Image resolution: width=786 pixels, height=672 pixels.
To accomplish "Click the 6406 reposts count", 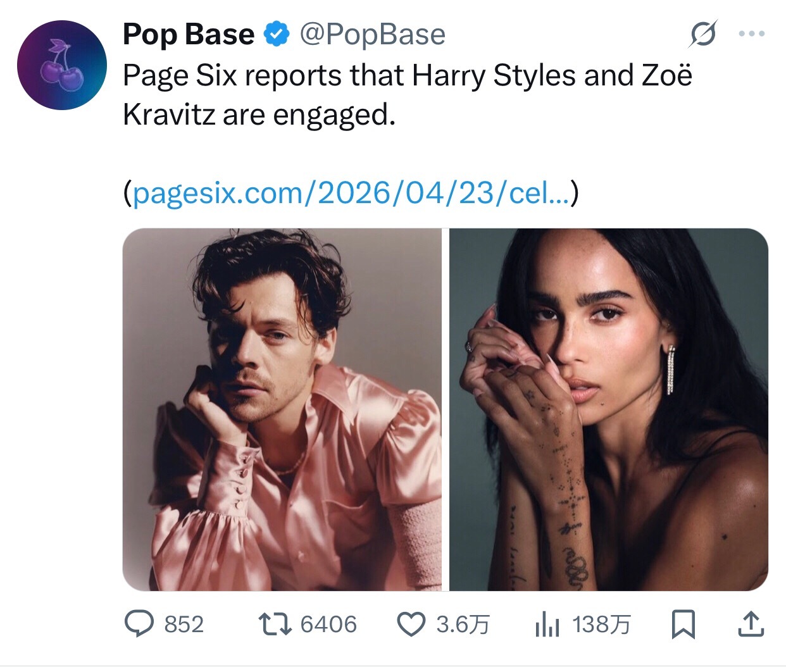I will pos(328,625).
